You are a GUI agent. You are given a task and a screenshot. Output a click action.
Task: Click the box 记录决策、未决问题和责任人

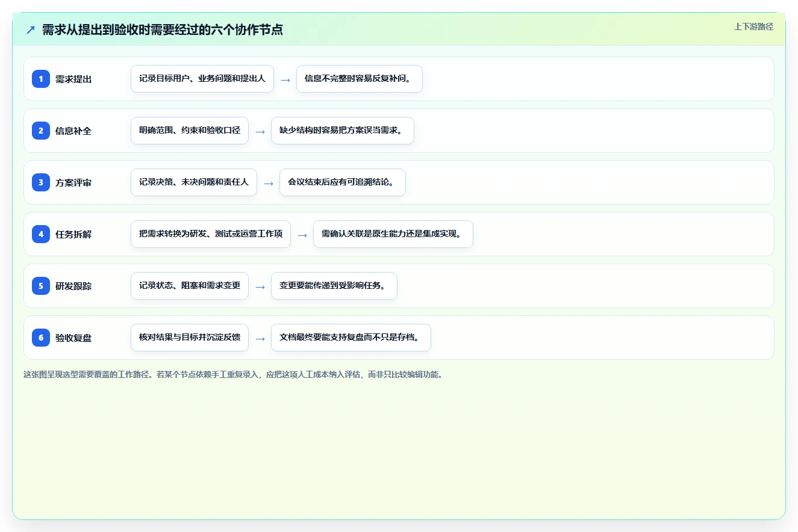[194, 182]
